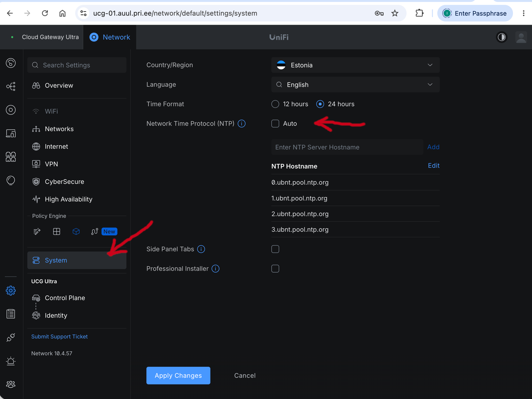The height and width of the screenshot is (399, 532).
Task: Open the blue cube Policy Engine icon
Action: click(x=76, y=231)
